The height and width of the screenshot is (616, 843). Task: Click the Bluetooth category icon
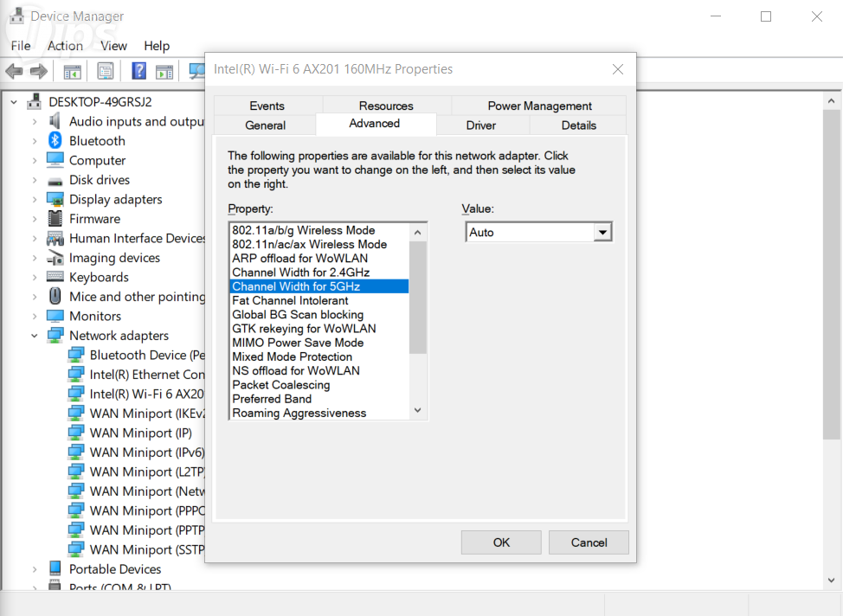[x=55, y=140]
